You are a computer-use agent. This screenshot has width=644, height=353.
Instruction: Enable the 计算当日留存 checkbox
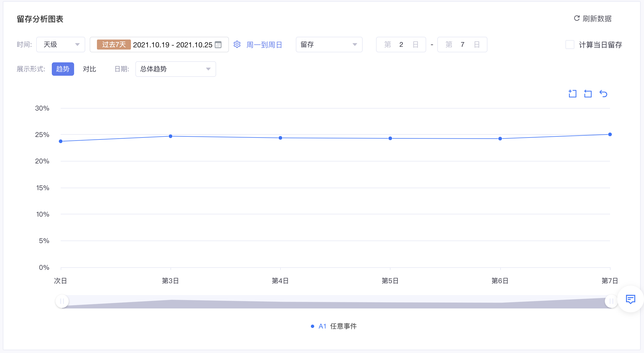point(570,45)
